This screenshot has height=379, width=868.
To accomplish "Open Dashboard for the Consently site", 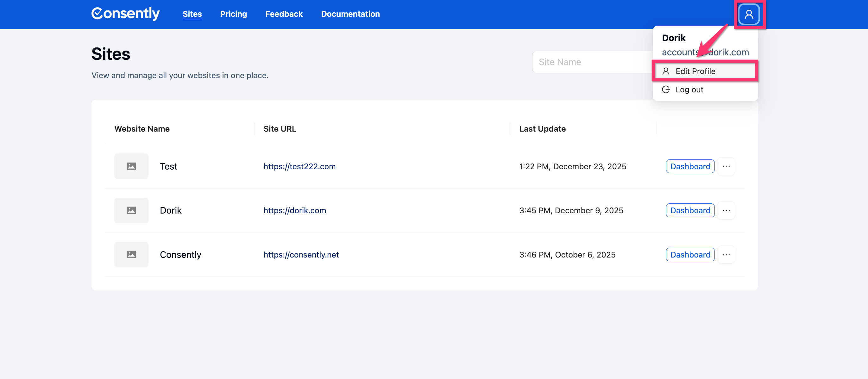I will (x=690, y=254).
